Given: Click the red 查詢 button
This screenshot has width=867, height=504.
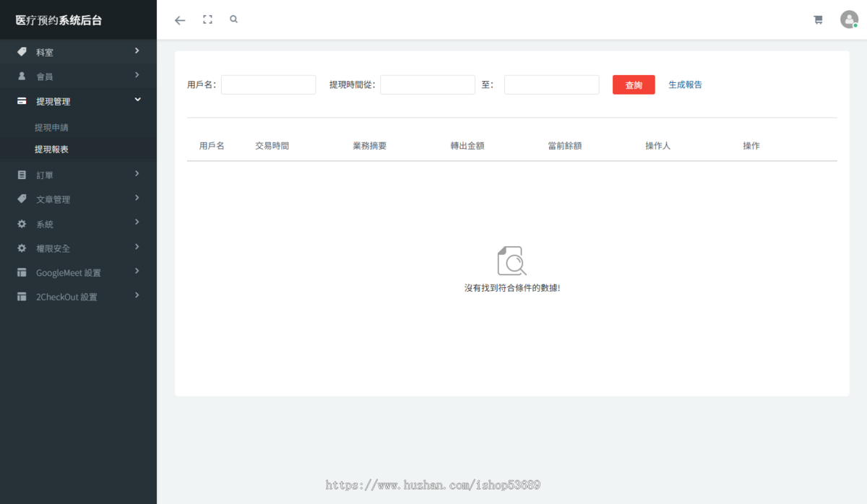Looking at the screenshot, I should coord(634,84).
